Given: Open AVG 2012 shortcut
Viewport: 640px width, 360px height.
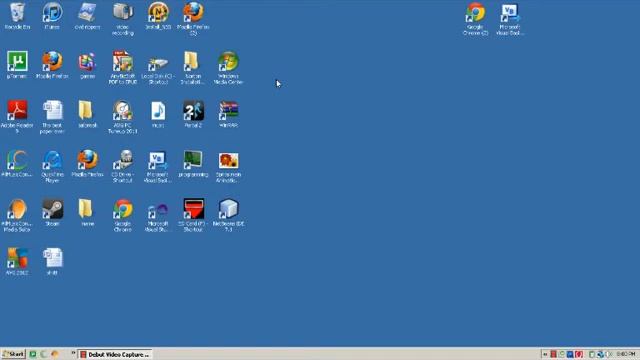Looking at the screenshot, I should (17, 262).
